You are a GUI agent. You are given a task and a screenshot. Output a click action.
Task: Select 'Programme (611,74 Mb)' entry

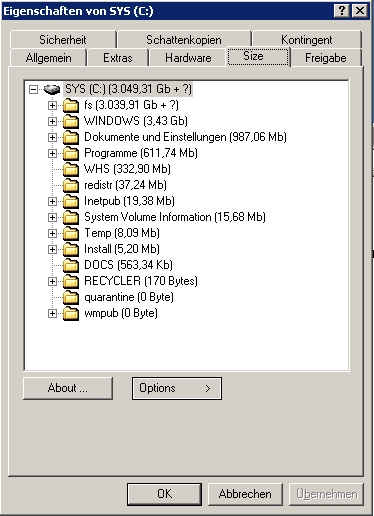pos(141,153)
